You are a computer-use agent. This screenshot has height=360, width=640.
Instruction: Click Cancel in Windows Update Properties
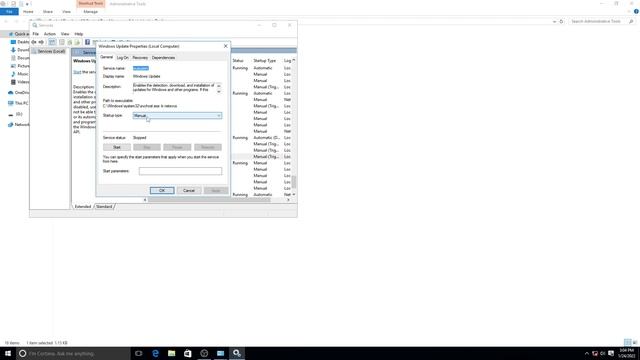(189, 191)
